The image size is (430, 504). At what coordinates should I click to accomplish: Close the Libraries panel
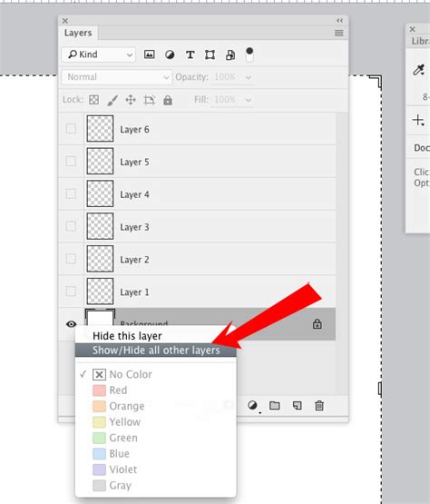(413, 29)
